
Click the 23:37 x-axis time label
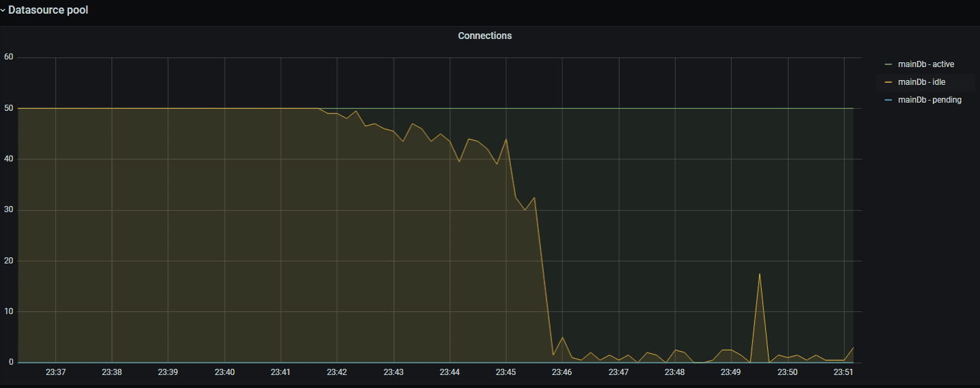(x=55, y=372)
